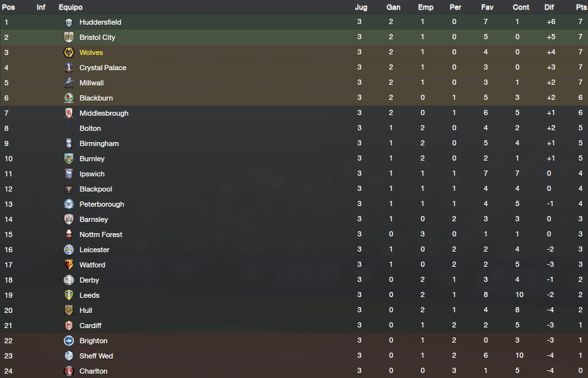Sort the table by Pts column
588x378 pixels.
click(x=581, y=7)
